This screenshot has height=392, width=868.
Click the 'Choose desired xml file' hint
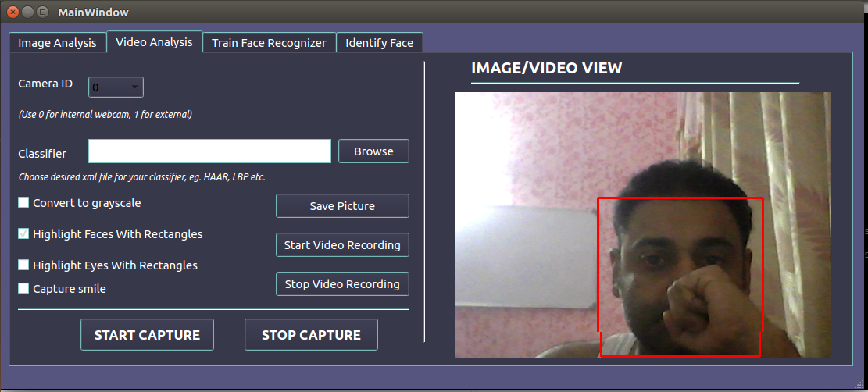coord(141,177)
